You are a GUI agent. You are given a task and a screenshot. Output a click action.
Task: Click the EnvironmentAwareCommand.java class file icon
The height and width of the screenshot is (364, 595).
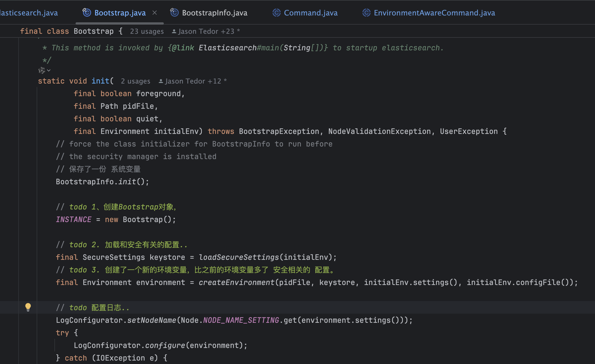click(366, 13)
